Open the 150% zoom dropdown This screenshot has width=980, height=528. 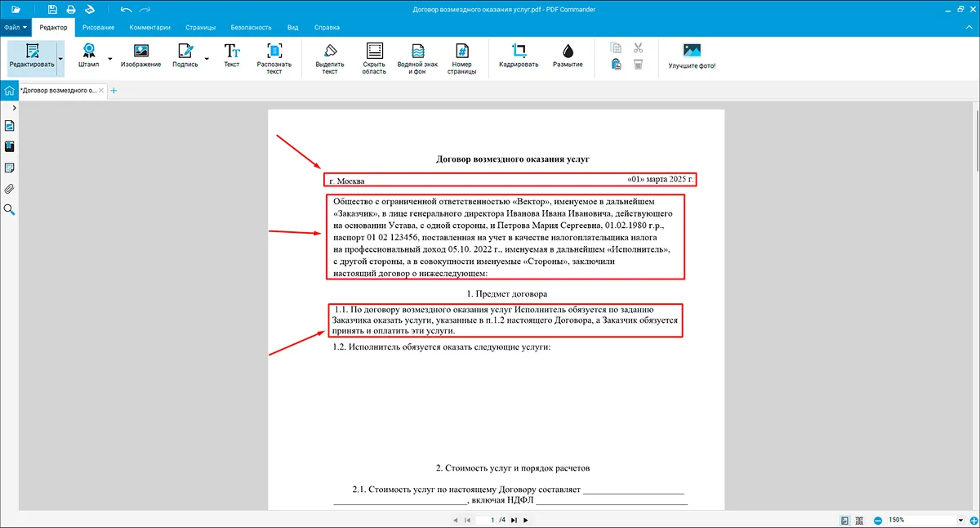[x=961, y=520]
